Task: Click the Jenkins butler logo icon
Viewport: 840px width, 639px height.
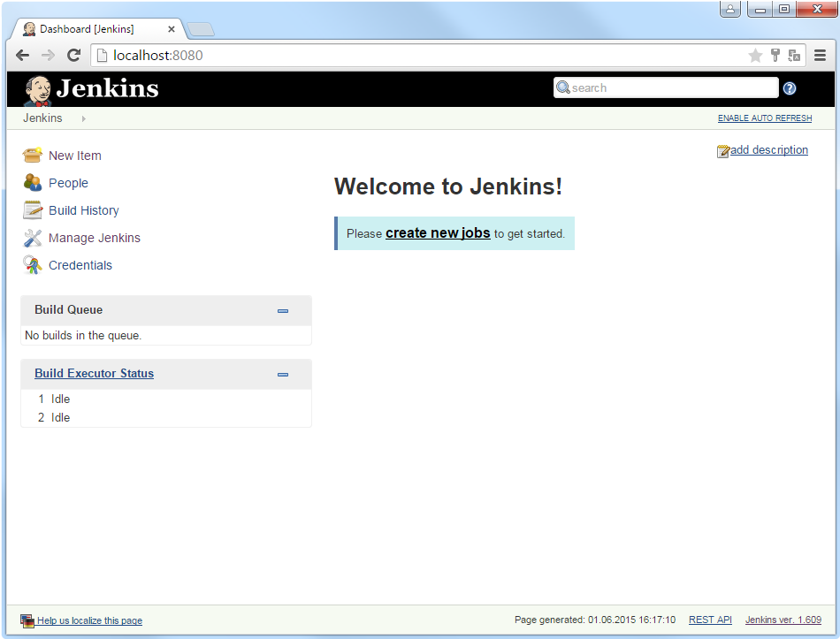Action: [37, 90]
